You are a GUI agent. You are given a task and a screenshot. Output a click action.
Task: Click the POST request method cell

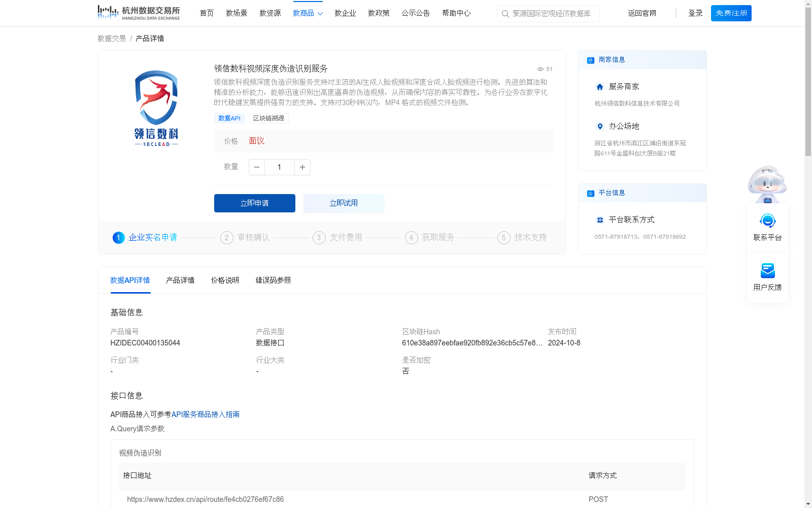[x=598, y=499]
